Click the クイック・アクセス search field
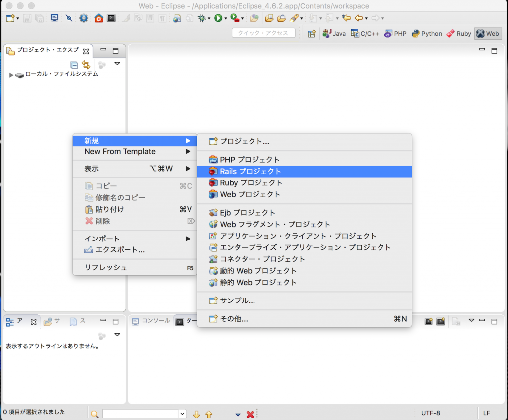508x420 pixels. pos(263,33)
